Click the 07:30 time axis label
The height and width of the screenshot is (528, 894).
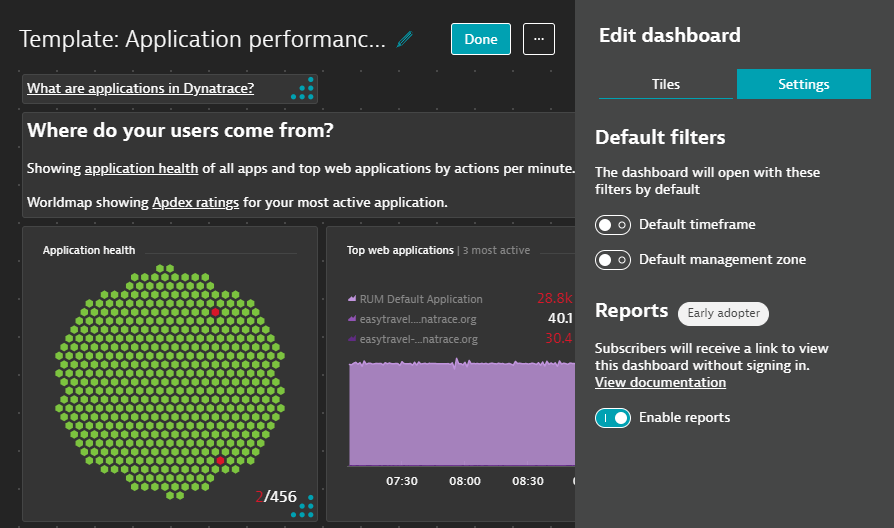pyautogui.click(x=402, y=481)
